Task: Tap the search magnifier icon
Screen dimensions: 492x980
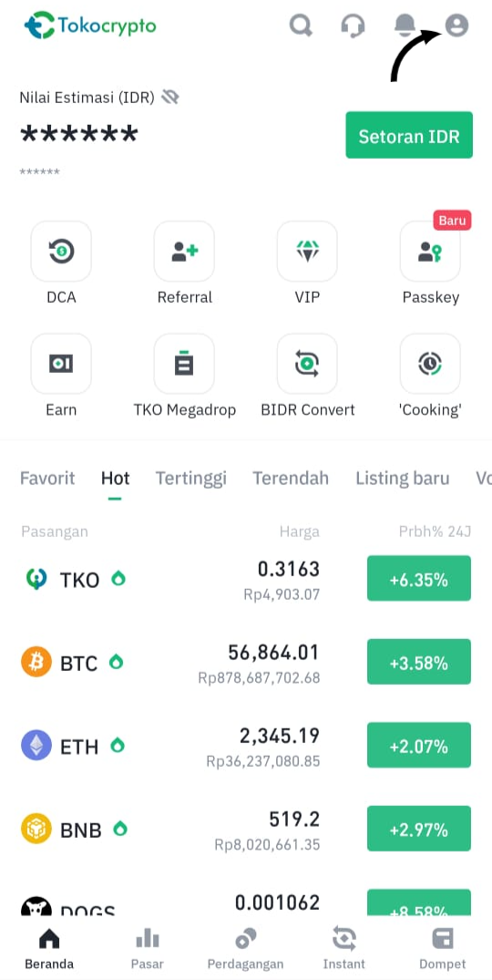Action: pos(301,25)
